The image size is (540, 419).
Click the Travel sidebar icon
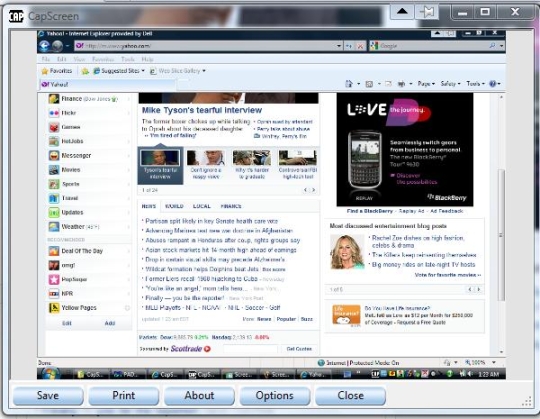tap(54, 198)
